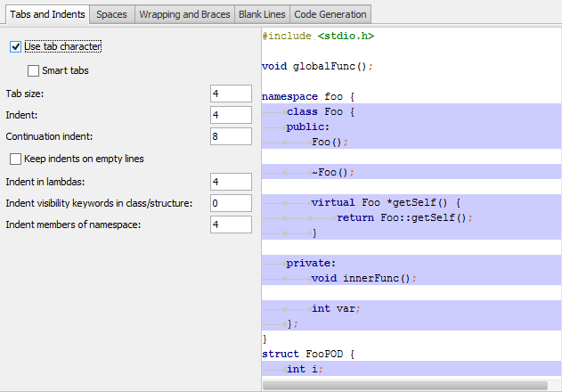This screenshot has height=392, width=562.
Task: Click the horizontal scrollbar under code preview
Action: coord(405,386)
